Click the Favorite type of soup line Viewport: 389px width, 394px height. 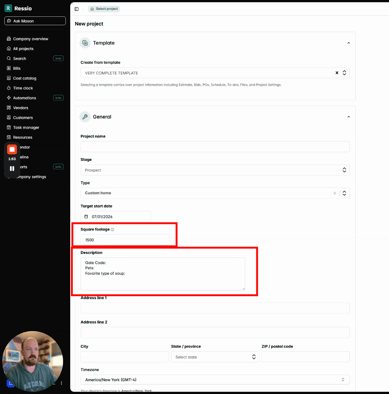click(x=105, y=273)
